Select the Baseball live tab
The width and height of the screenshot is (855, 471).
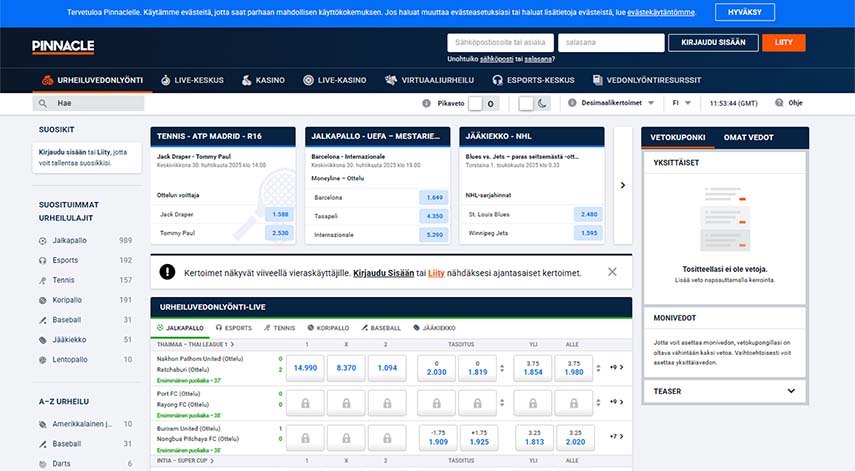[381, 328]
